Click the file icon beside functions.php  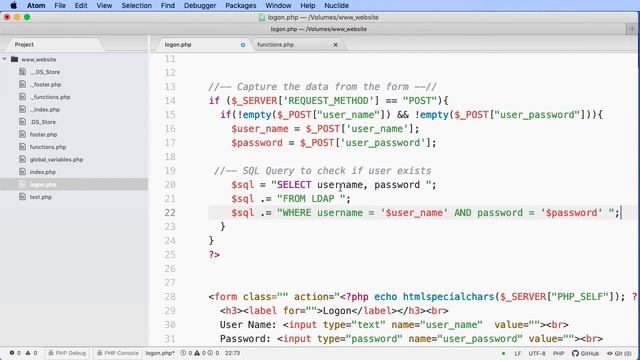[x=22, y=147]
